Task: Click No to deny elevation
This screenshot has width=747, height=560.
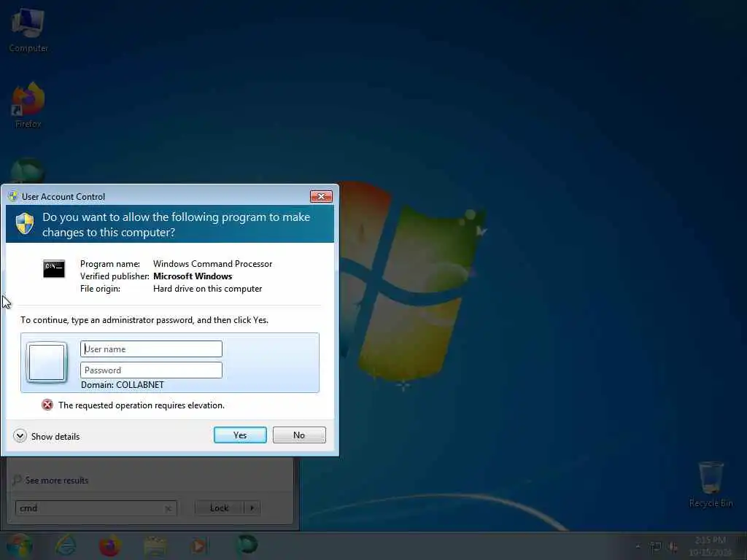Action: click(299, 435)
